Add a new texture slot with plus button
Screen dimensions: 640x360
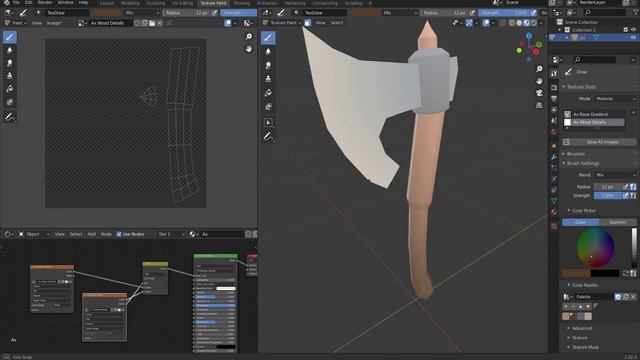[x=633, y=112]
